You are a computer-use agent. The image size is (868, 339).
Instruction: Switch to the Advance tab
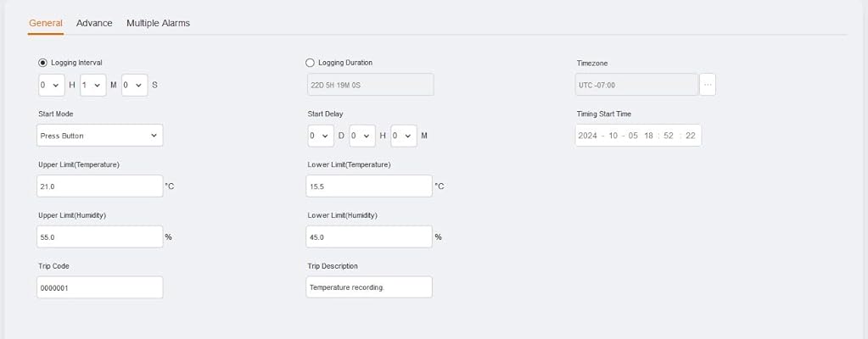pyautogui.click(x=94, y=23)
